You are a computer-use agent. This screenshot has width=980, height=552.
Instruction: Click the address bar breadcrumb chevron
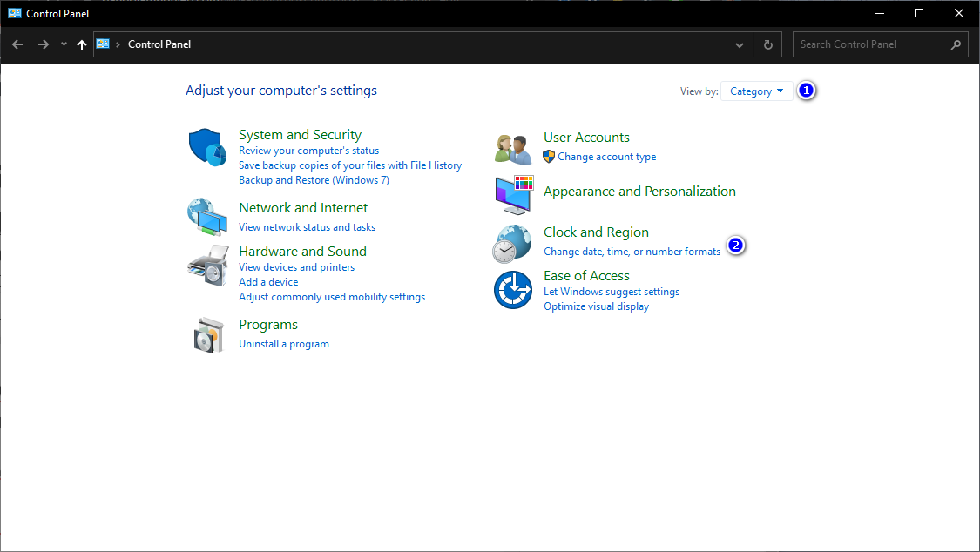coord(118,44)
